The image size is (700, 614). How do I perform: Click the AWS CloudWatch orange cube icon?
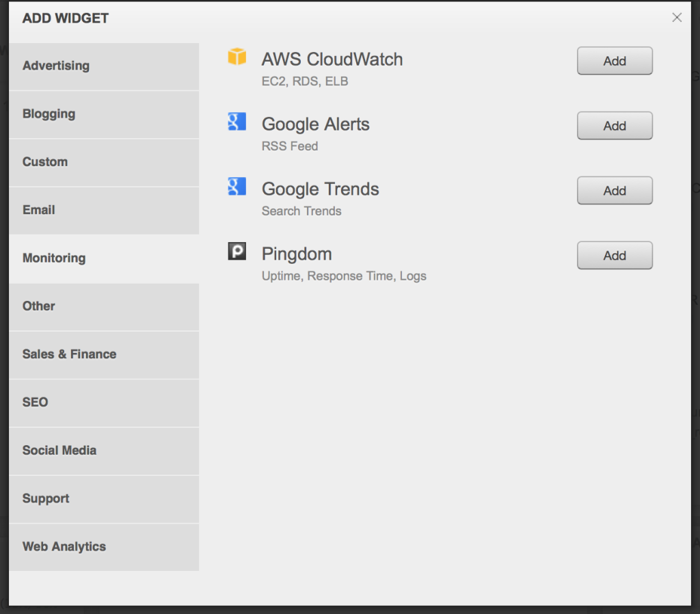(x=237, y=56)
